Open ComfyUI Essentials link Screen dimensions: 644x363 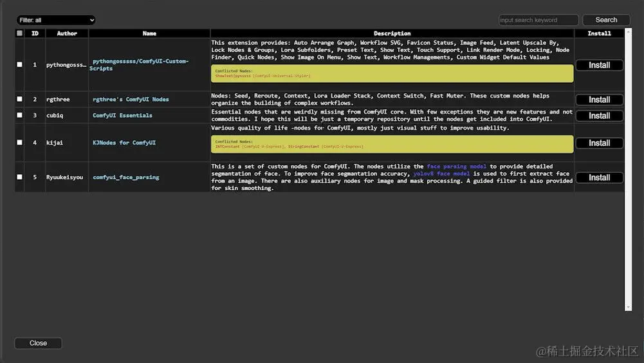(x=122, y=115)
